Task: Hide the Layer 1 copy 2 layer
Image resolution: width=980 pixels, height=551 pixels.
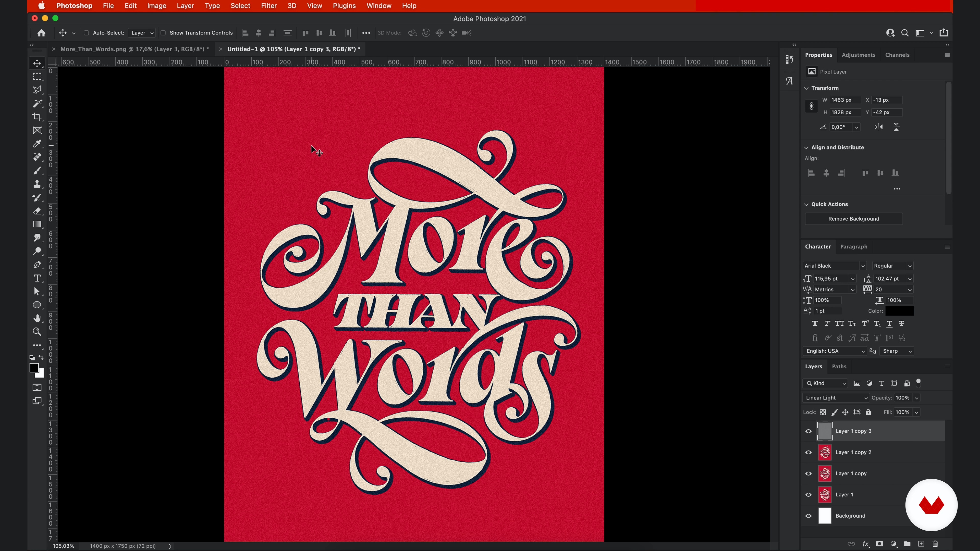Action: point(808,453)
